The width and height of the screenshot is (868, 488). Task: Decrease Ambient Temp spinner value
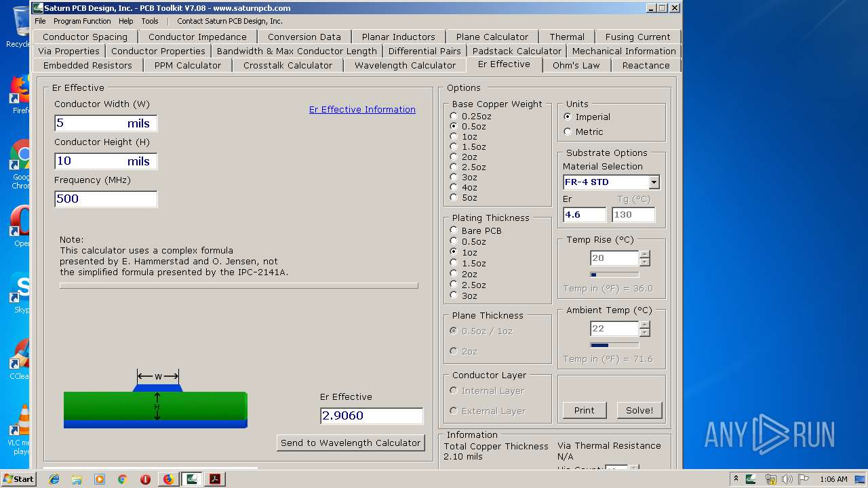click(644, 332)
